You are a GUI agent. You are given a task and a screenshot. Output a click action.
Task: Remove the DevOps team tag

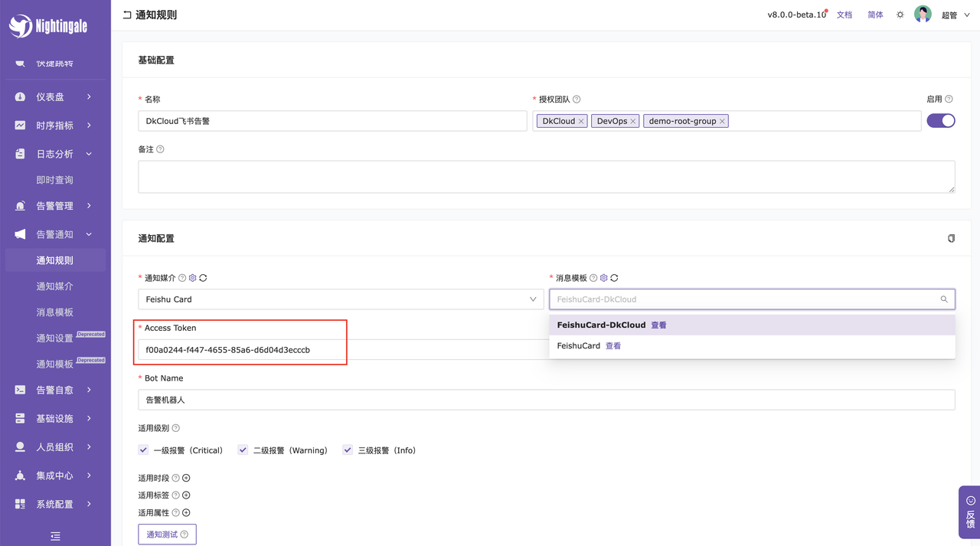pos(633,121)
